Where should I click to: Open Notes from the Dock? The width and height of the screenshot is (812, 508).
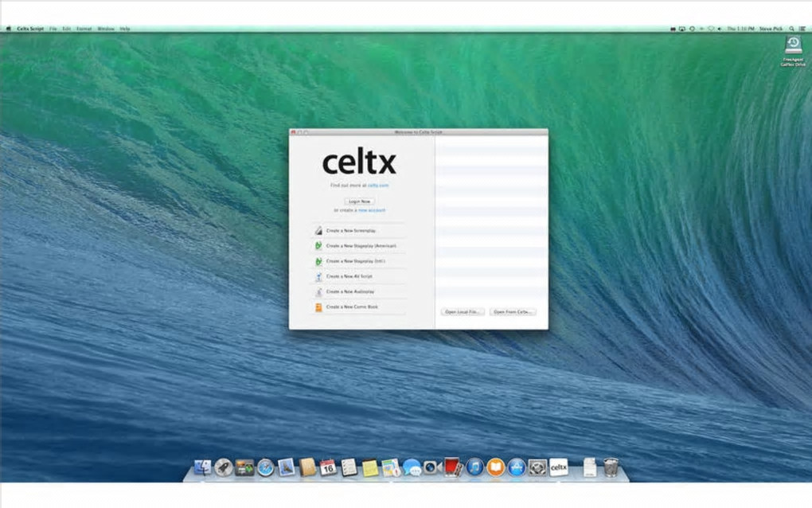[x=370, y=468]
